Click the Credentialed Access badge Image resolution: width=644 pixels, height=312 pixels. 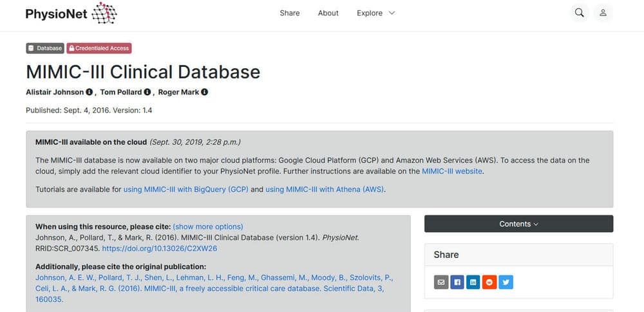(99, 48)
